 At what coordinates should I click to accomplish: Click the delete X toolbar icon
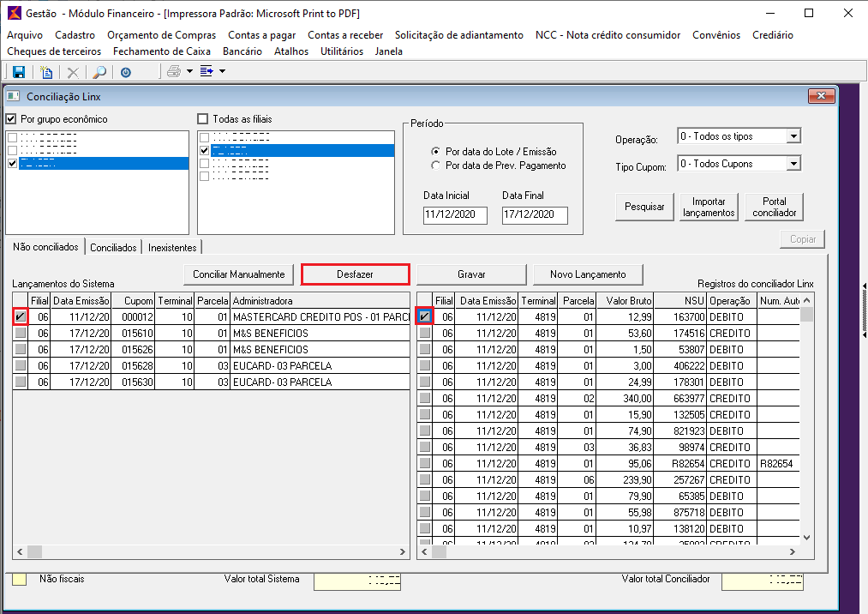pyautogui.click(x=73, y=72)
